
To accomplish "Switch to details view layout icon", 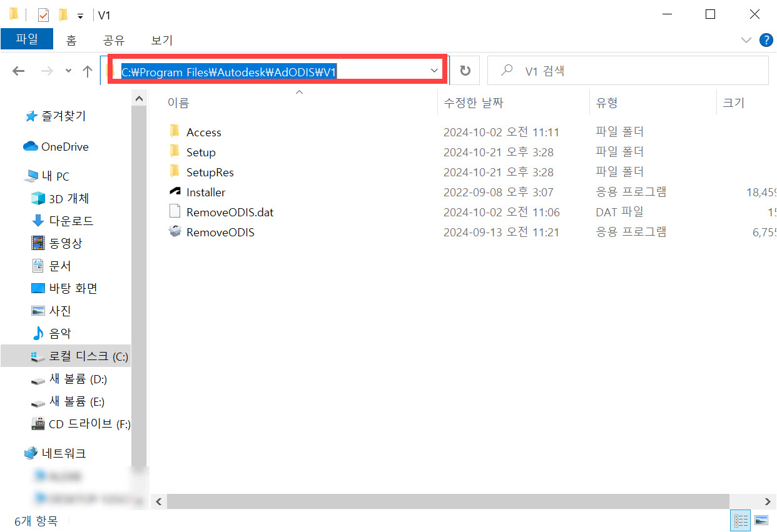I will 741,520.
